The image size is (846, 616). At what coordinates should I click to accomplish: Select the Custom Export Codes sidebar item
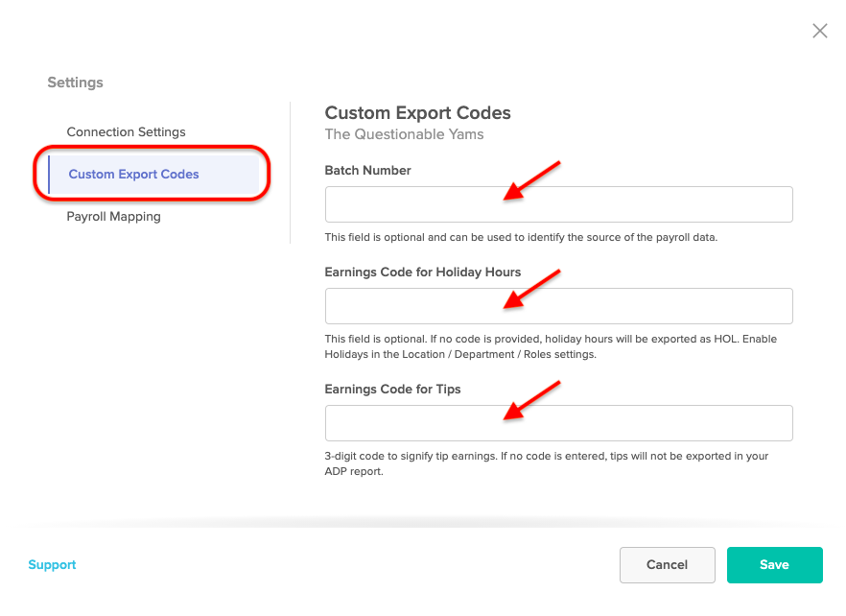coord(153,174)
